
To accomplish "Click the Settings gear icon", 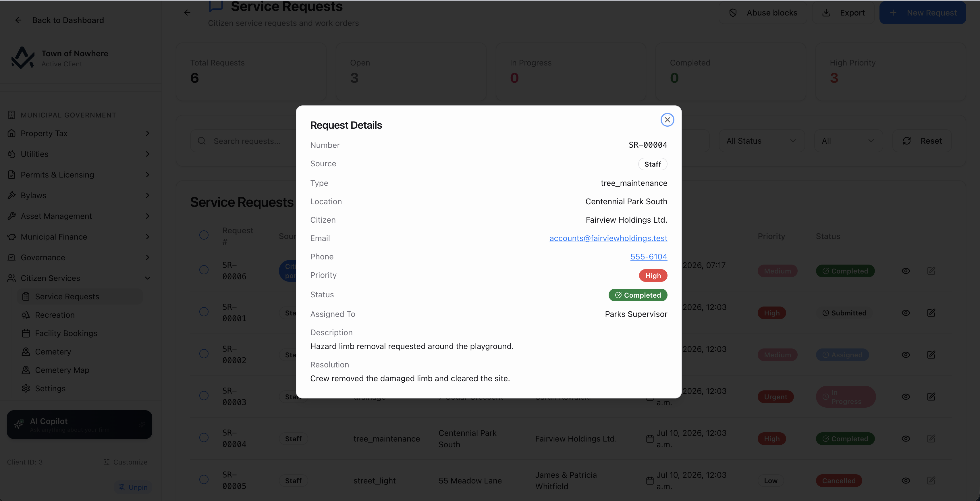I will point(26,388).
